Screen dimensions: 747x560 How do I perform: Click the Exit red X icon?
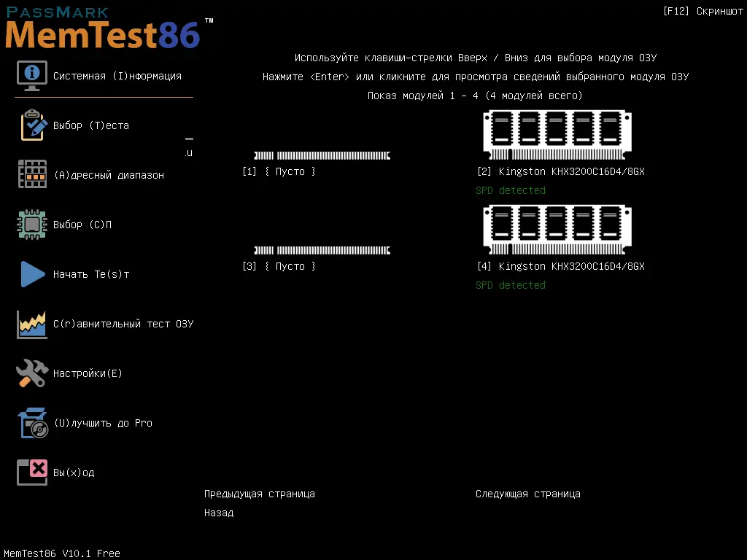pos(32,472)
